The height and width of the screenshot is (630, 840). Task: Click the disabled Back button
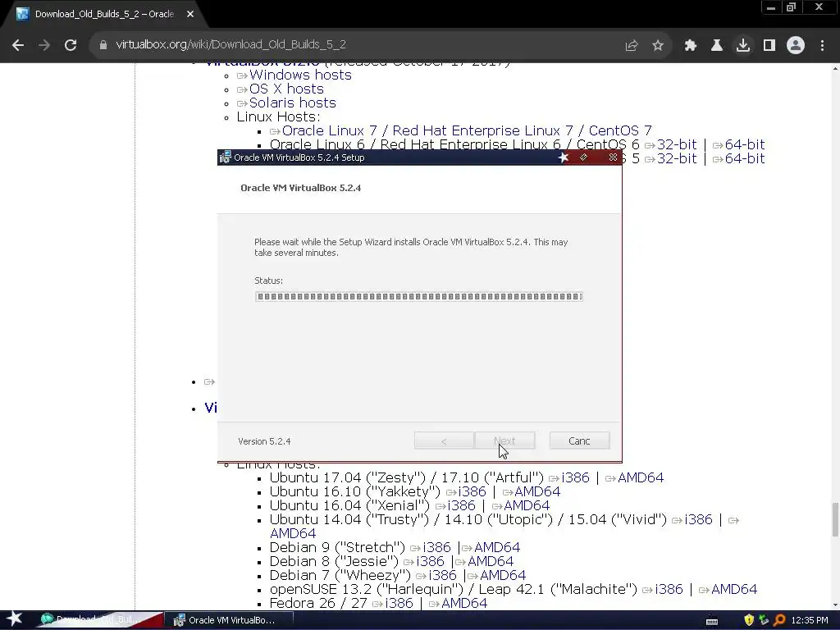[x=444, y=441]
